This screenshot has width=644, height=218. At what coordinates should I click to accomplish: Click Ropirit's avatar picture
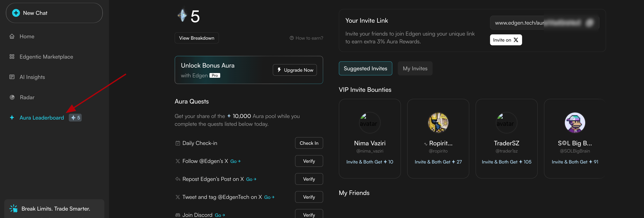click(x=438, y=123)
